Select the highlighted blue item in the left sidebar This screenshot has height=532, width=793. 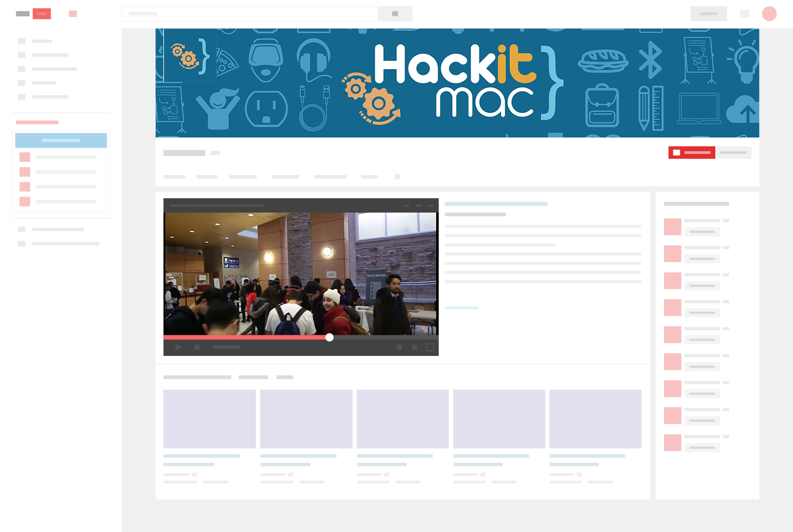click(x=61, y=140)
